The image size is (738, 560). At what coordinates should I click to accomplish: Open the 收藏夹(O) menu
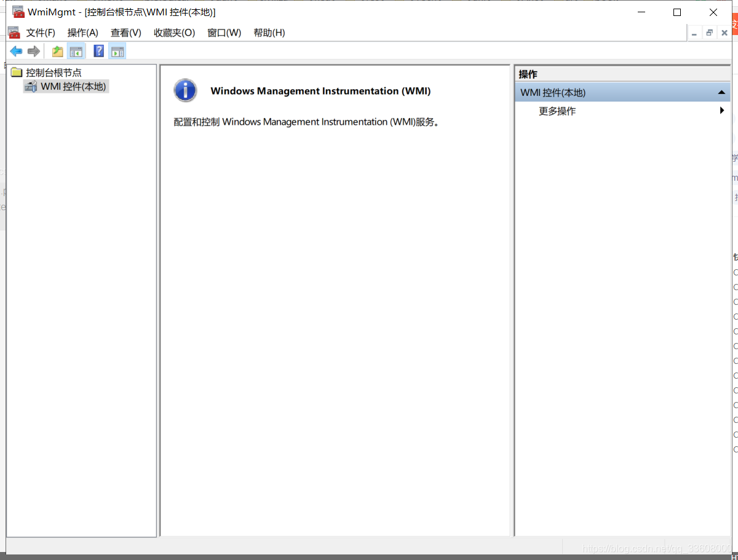click(175, 33)
